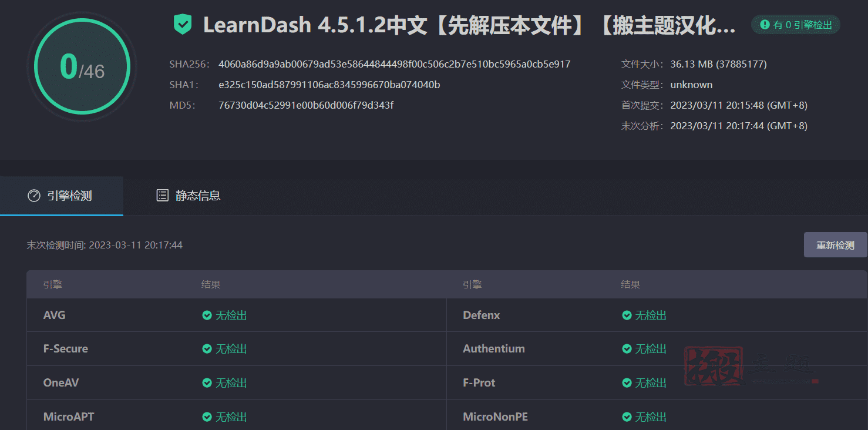Click the alert icon in engine detection badge
Viewport: 868px width, 430px height.
pyautogui.click(x=765, y=25)
